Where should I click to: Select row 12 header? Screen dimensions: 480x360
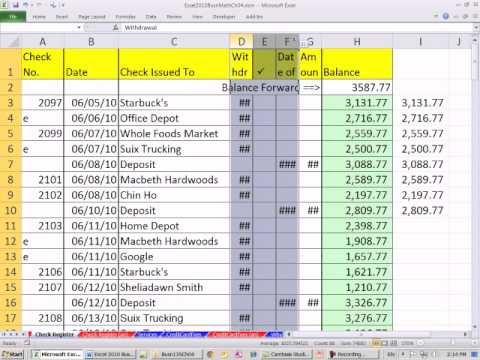[11, 241]
